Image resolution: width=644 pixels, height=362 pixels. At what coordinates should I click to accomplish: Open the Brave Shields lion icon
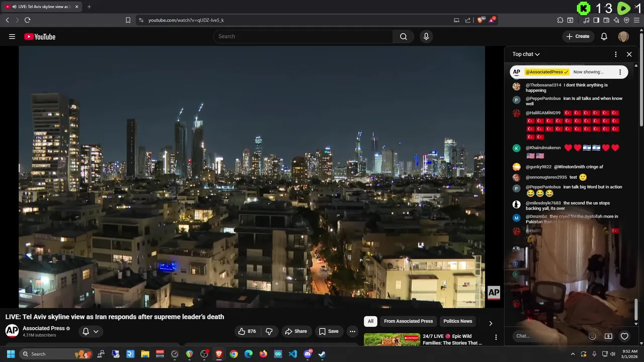pos(480,20)
